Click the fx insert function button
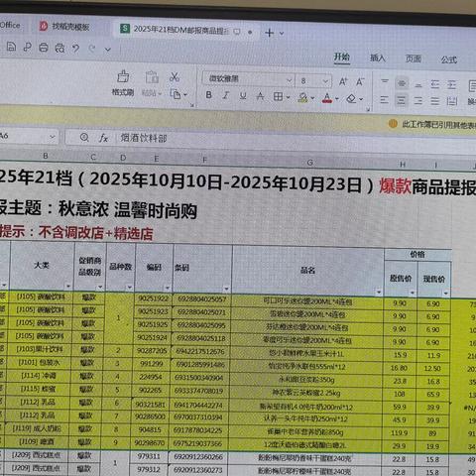The image size is (476, 476). [x=103, y=138]
